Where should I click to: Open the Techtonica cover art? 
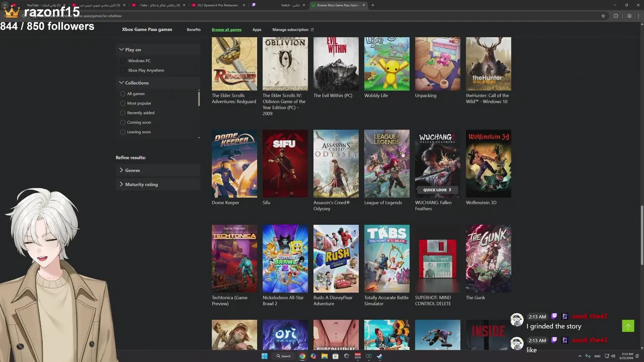pos(234,259)
